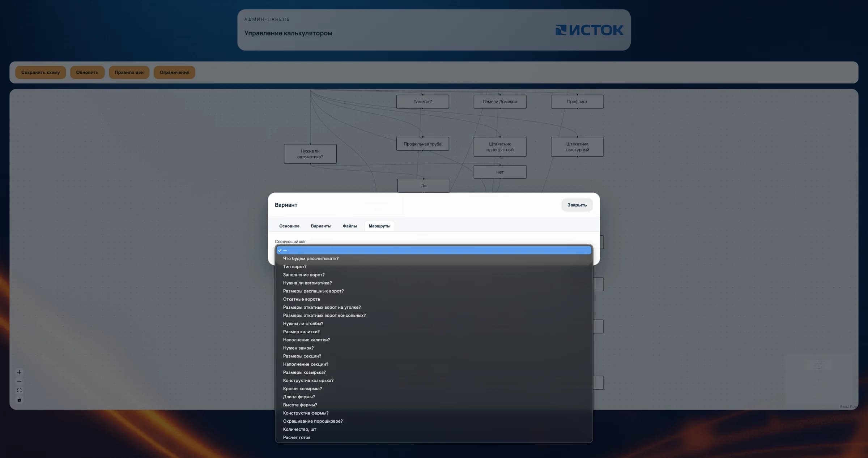Choose 'Что будем рассчитывать?' option
The width and height of the screenshot is (868, 458).
[x=434, y=258]
